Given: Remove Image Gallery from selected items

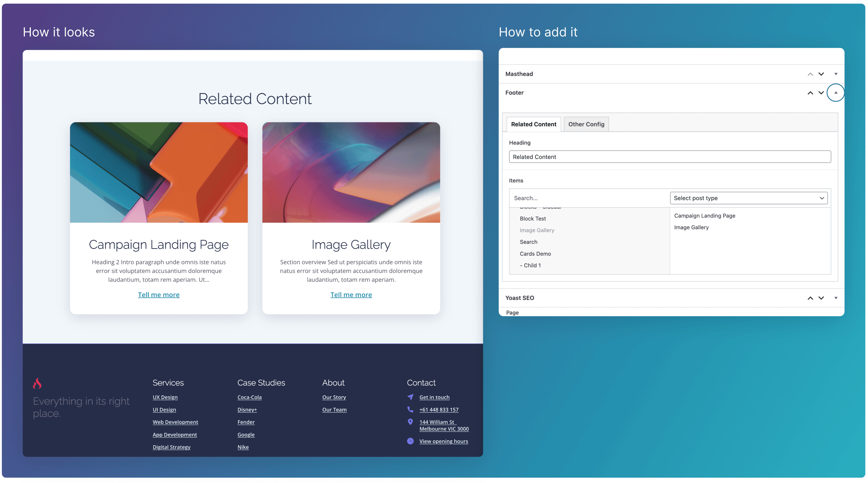Looking at the screenshot, I should click(x=691, y=227).
